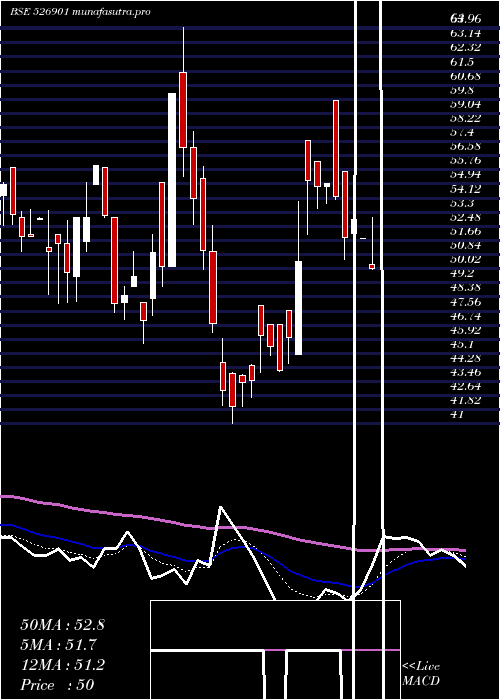Click the 43.46 price axis label
The width and height of the screenshot is (500, 700).
[465, 373]
